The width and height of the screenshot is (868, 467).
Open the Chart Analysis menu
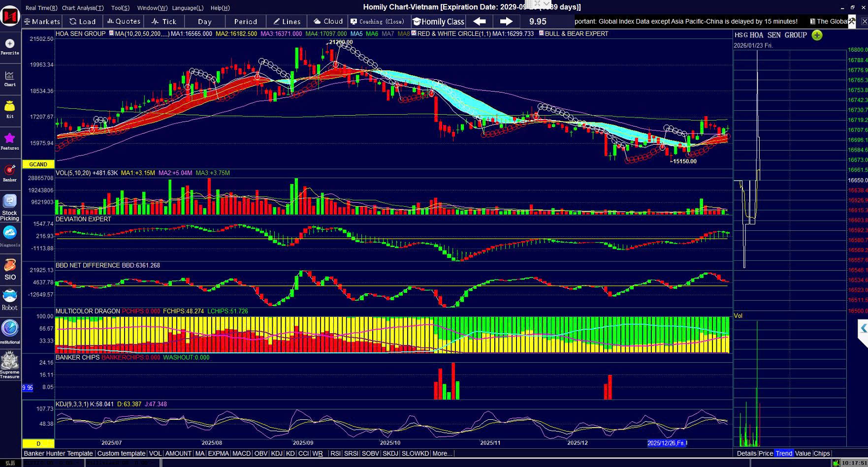click(x=82, y=8)
